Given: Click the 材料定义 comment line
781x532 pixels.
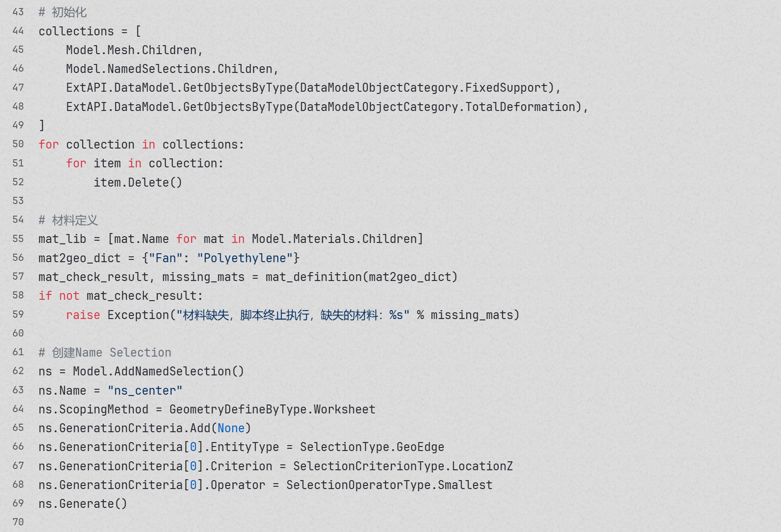Looking at the screenshot, I should (74, 220).
